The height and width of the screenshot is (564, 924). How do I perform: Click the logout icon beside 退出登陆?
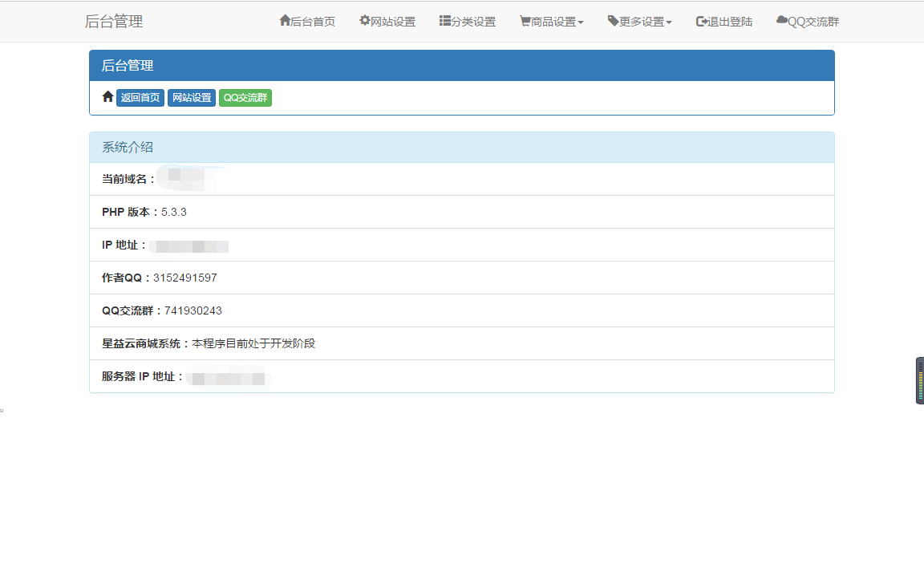click(701, 21)
